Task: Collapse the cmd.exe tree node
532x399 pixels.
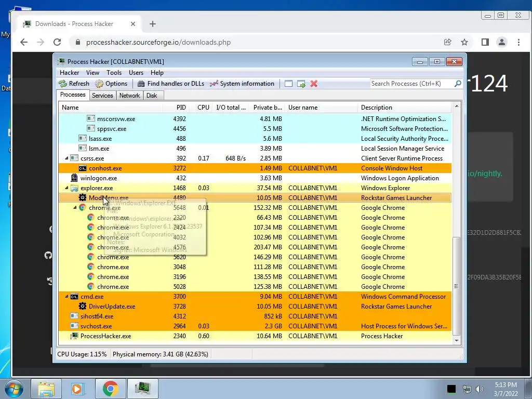Action: 66,296
